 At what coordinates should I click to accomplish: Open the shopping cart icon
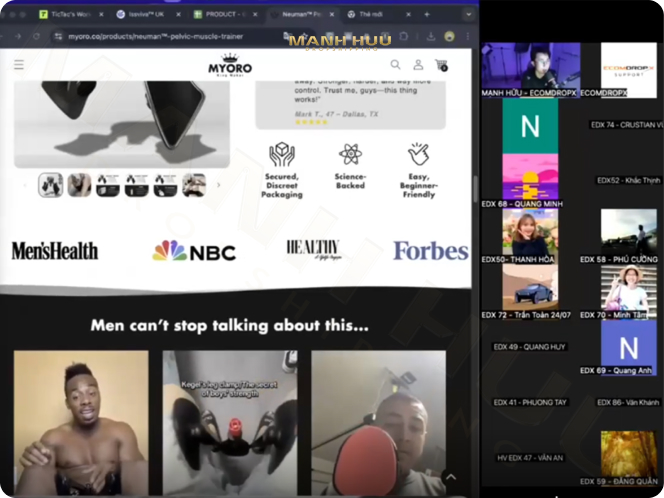[x=441, y=65]
